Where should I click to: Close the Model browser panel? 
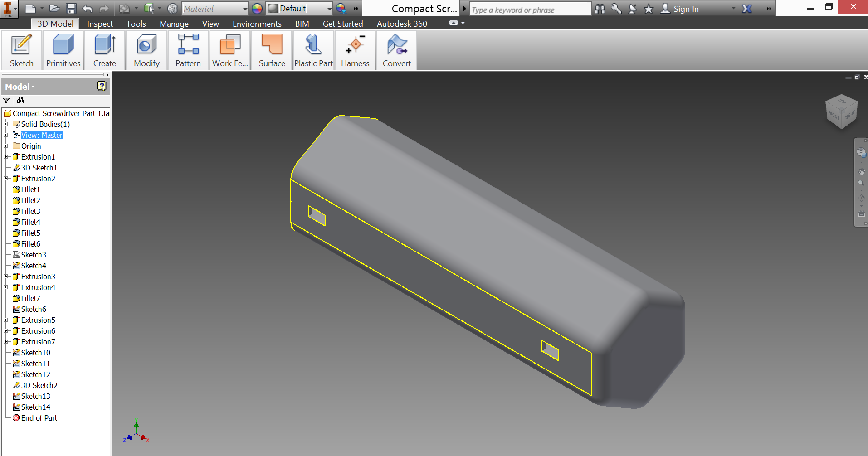click(x=107, y=75)
